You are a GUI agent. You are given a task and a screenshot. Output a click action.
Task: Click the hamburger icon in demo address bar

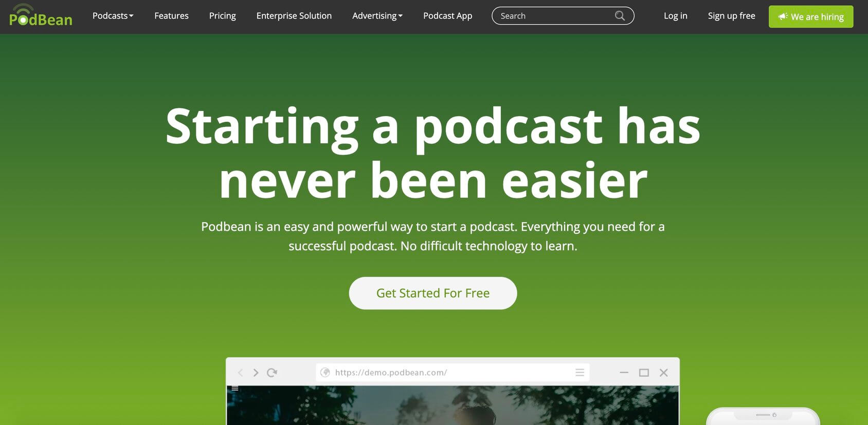(580, 373)
